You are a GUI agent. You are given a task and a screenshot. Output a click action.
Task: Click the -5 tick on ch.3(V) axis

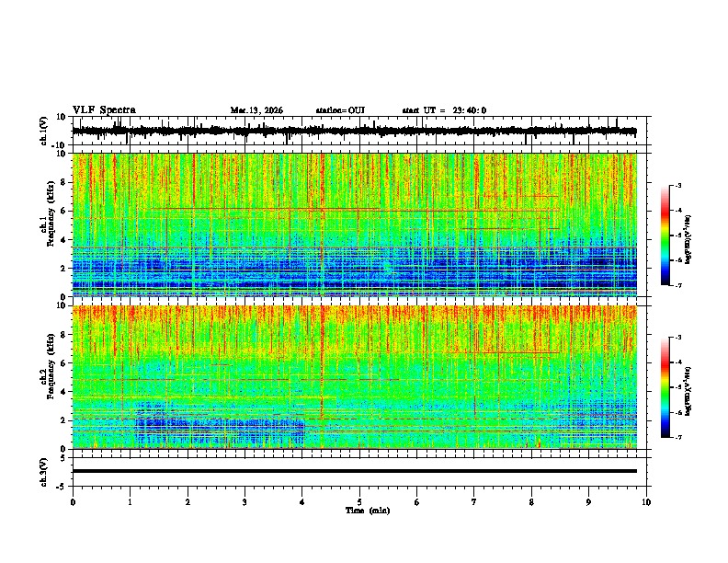click(x=62, y=487)
